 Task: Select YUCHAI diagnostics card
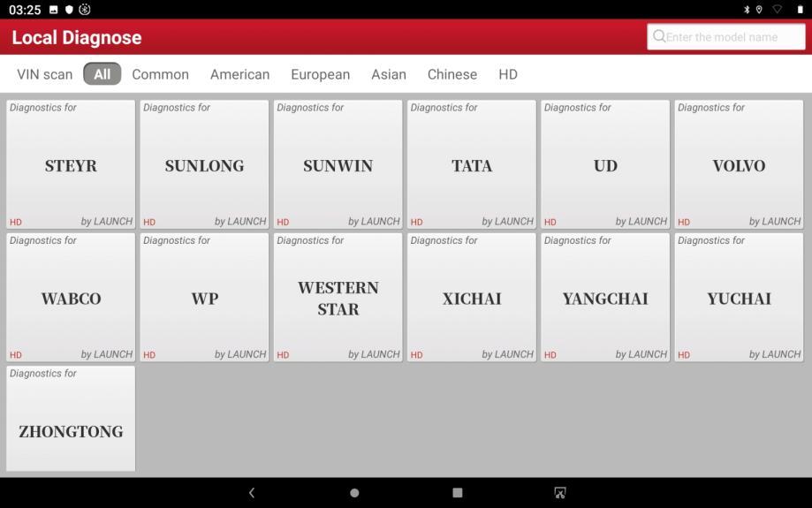[739, 297]
